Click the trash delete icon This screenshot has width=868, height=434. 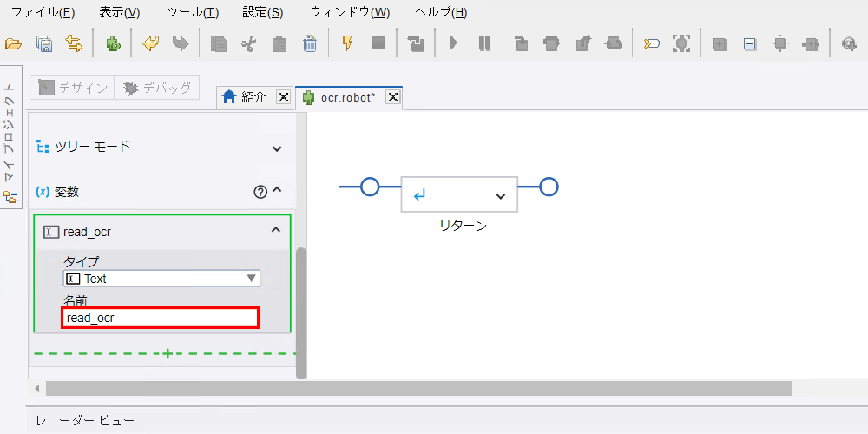[310, 43]
